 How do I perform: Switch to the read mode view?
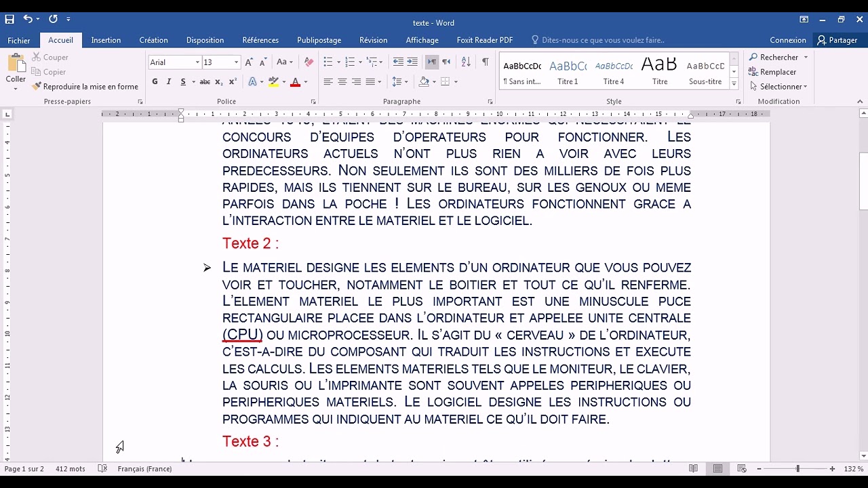(693, 469)
